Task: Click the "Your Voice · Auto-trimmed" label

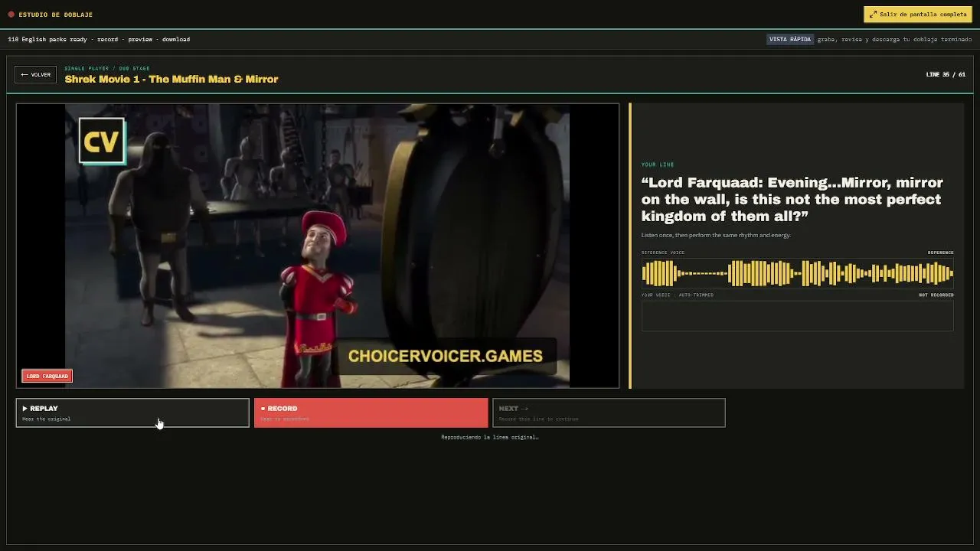Action: [x=678, y=295]
